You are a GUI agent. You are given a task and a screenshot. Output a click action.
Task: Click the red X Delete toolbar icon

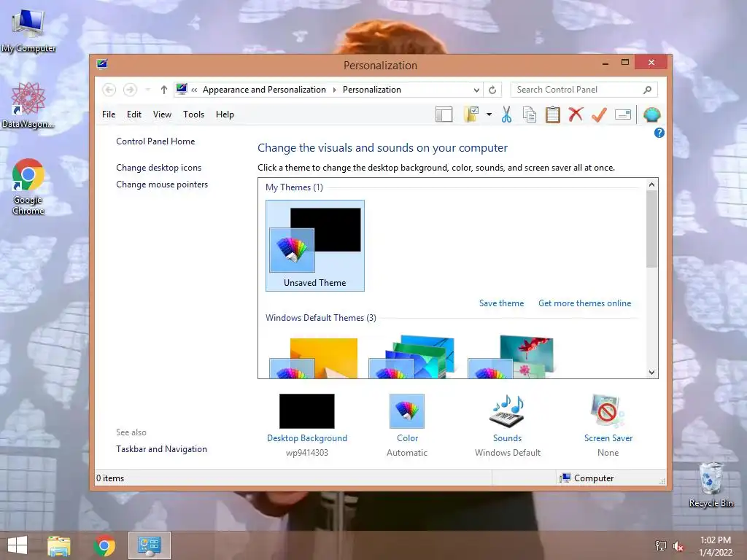pyautogui.click(x=576, y=114)
